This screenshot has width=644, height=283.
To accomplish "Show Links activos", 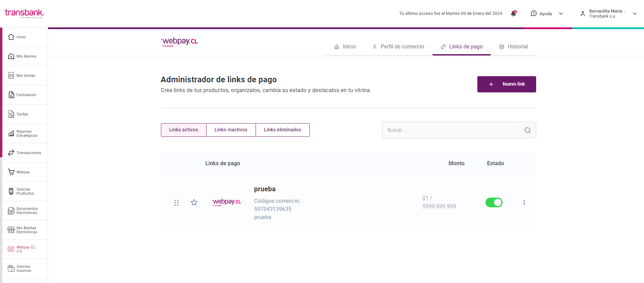I will 184,130.
